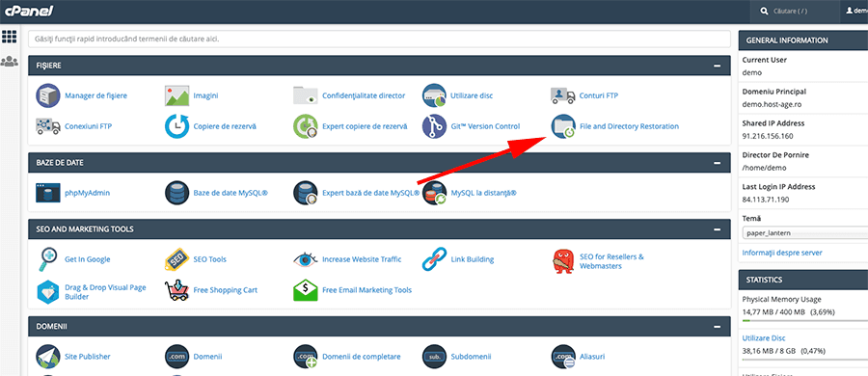
Task: Open Utilizare disc icon
Action: (435, 95)
